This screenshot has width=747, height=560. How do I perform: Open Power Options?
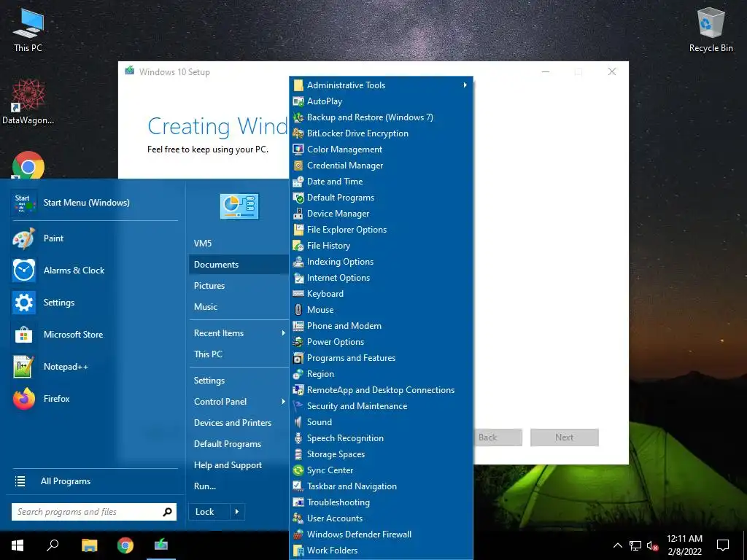(381, 342)
